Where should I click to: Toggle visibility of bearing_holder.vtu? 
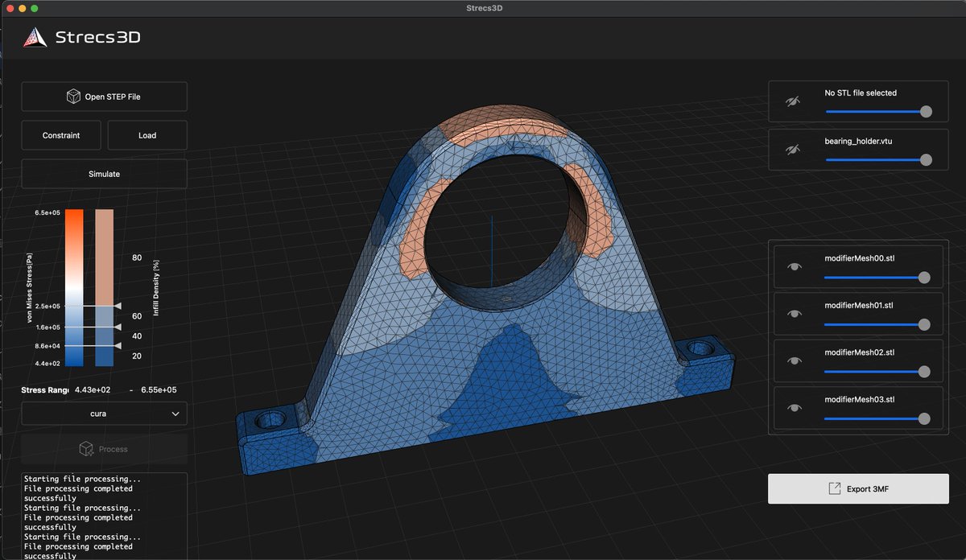[x=793, y=150]
